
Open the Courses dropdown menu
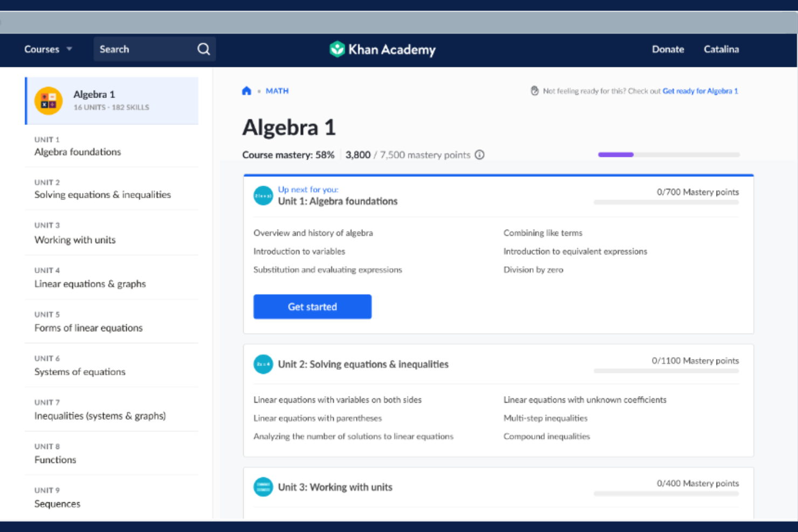pyautogui.click(x=47, y=49)
